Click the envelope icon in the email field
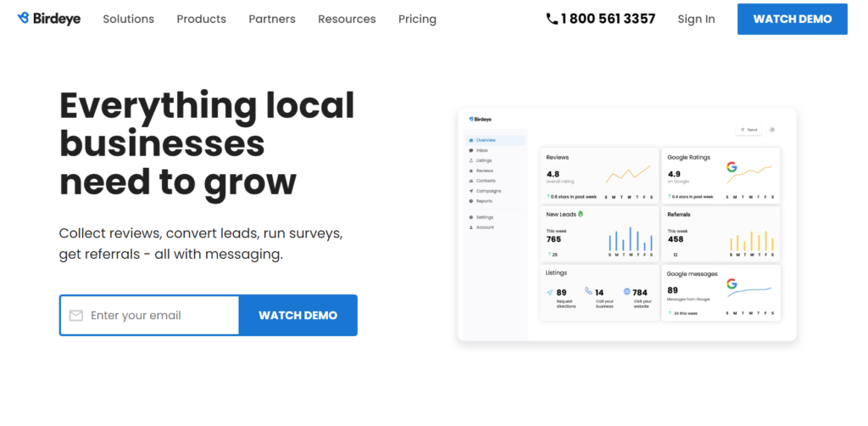Viewport: 868px width, 426px height. tap(75, 316)
